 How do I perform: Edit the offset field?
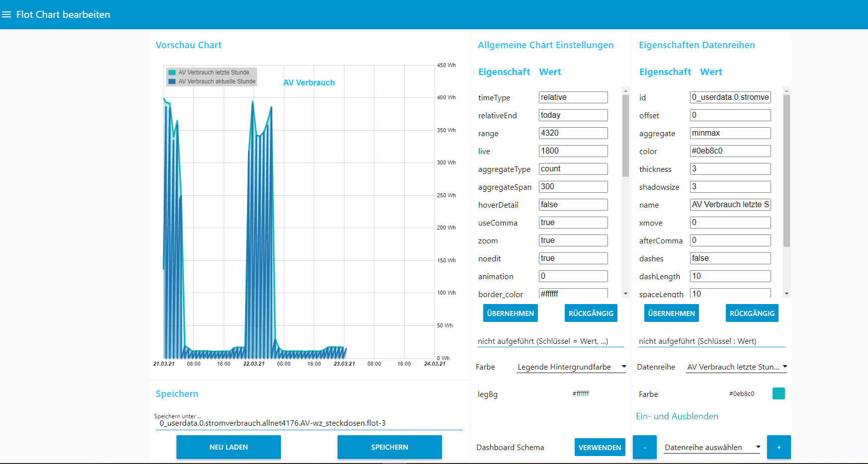(x=730, y=115)
